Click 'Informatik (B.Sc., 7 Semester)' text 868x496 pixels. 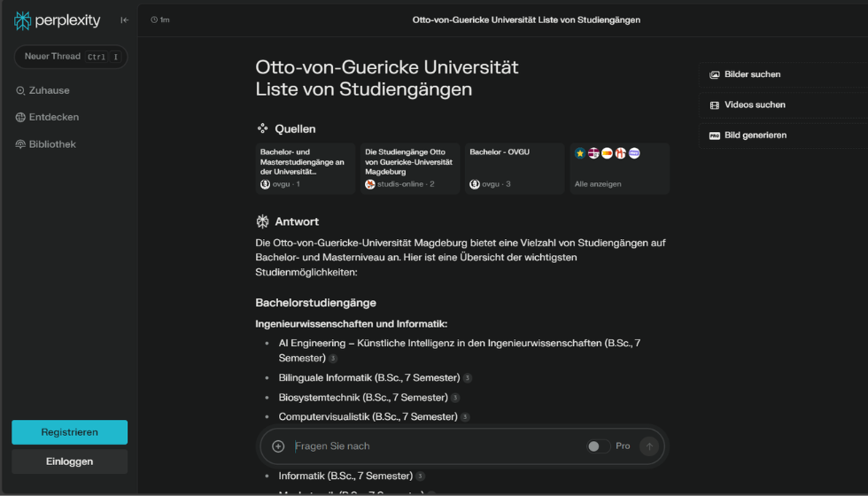[345, 476]
